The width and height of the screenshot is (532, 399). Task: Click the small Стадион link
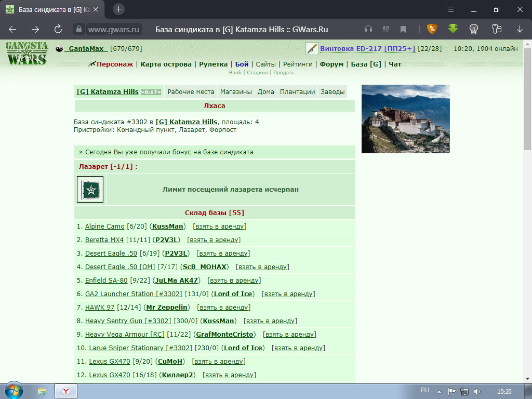coord(257,73)
